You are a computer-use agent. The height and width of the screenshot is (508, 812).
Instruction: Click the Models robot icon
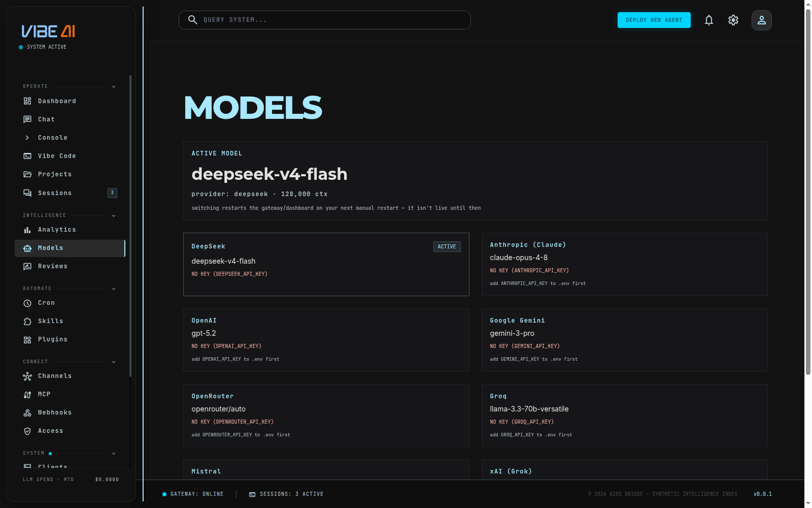(x=27, y=248)
